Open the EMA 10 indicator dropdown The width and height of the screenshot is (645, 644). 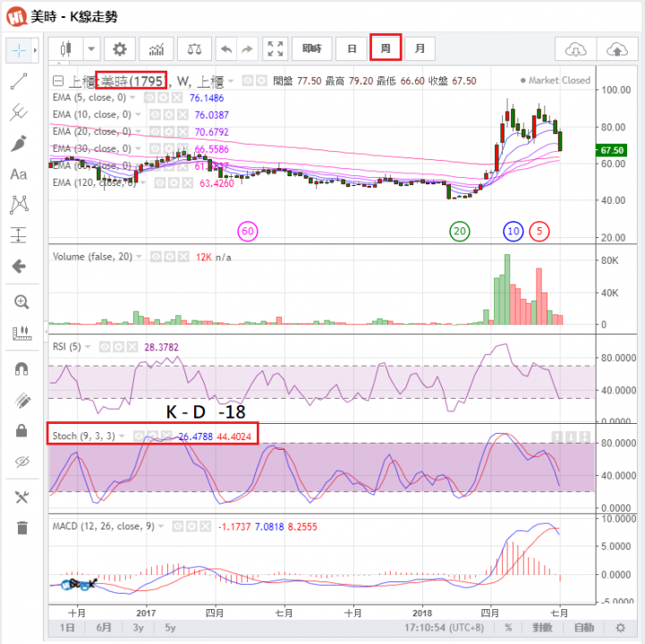coord(138,114)
